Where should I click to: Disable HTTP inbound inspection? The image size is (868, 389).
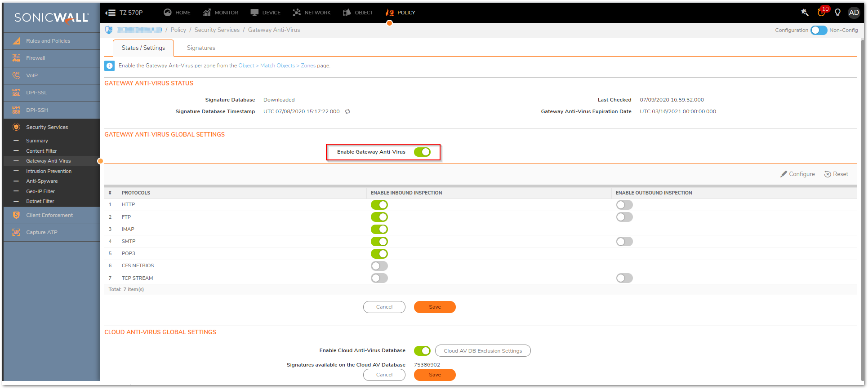(379, 205)
